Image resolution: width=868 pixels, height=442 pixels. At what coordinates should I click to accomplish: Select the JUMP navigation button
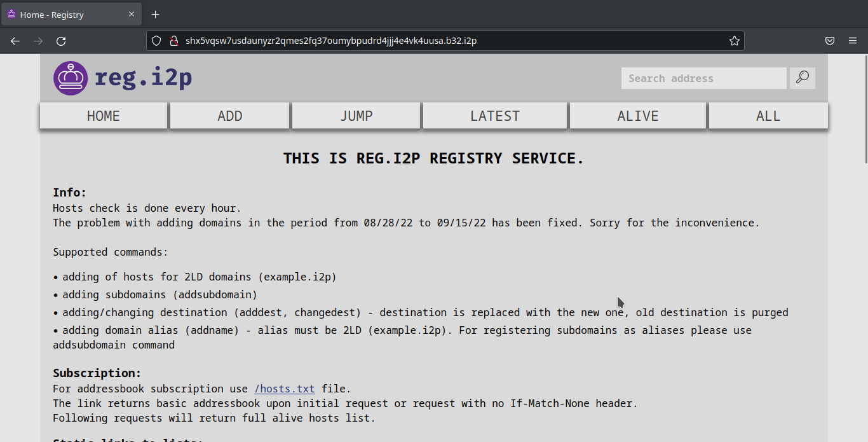point(356,116)
